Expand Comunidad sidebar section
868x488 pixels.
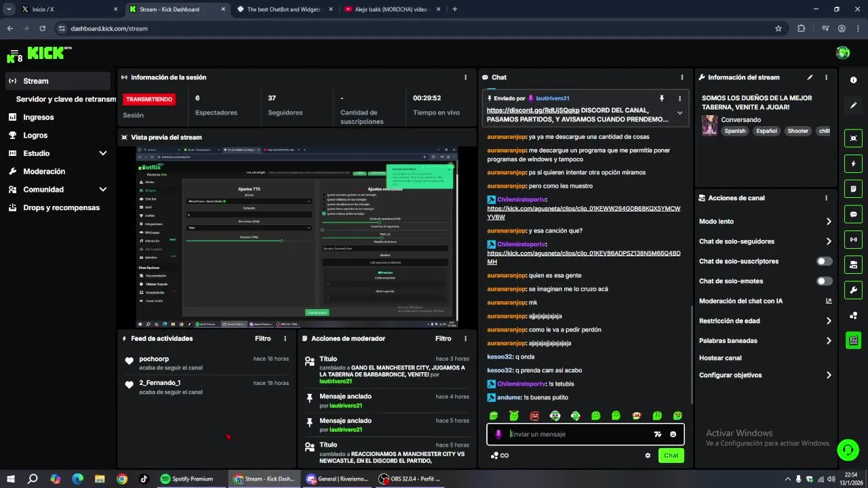(x=103, y=190)
